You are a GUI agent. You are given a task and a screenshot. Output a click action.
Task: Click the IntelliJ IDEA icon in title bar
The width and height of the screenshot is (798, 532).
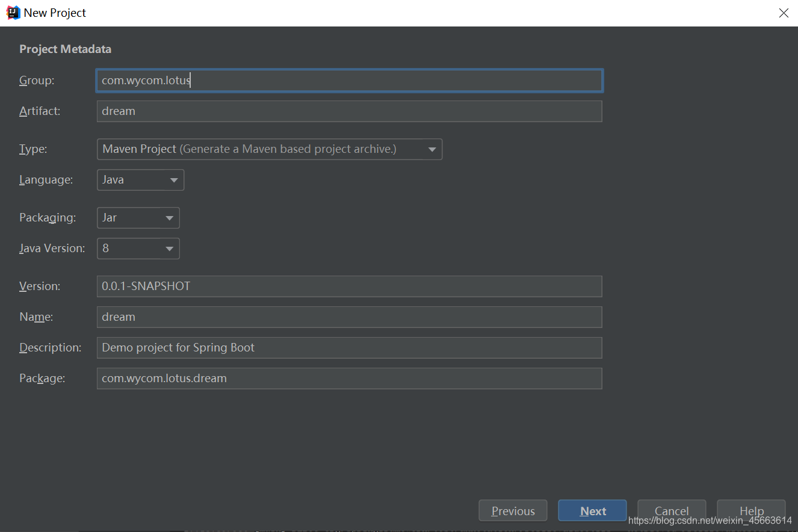click(x=13, y=13)
